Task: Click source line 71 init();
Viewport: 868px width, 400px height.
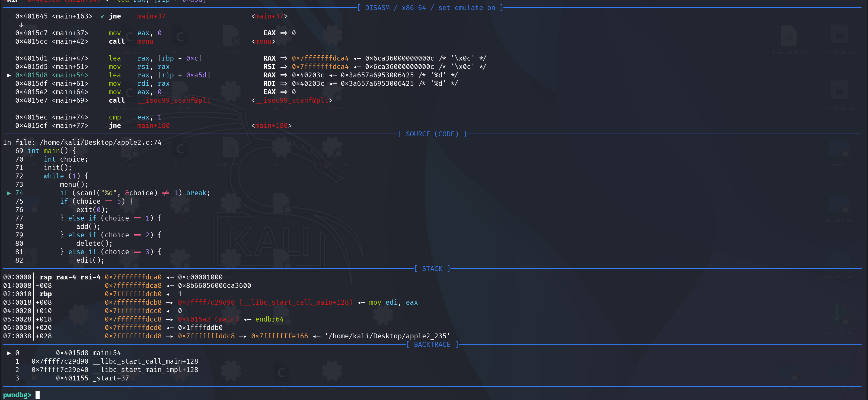Action: coord(58,168)
